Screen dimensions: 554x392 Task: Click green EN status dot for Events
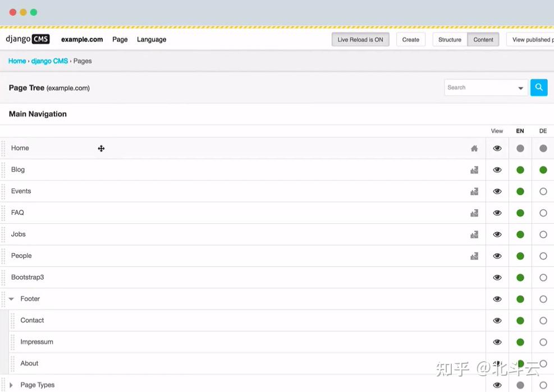[x=520, y=191]
